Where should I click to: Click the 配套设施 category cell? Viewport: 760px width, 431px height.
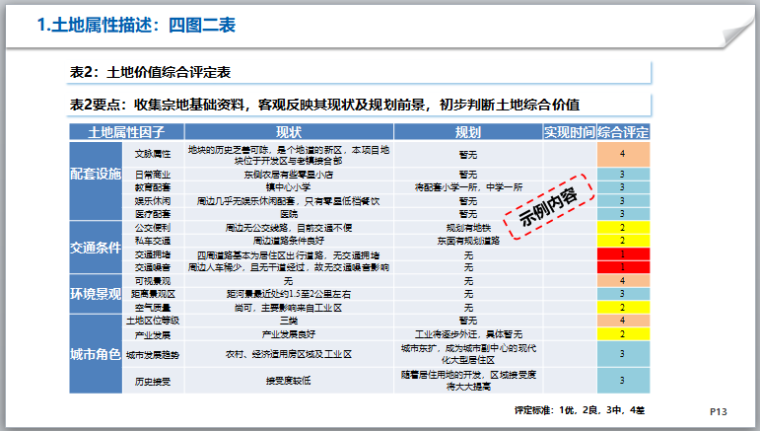[x=97, y=173]
